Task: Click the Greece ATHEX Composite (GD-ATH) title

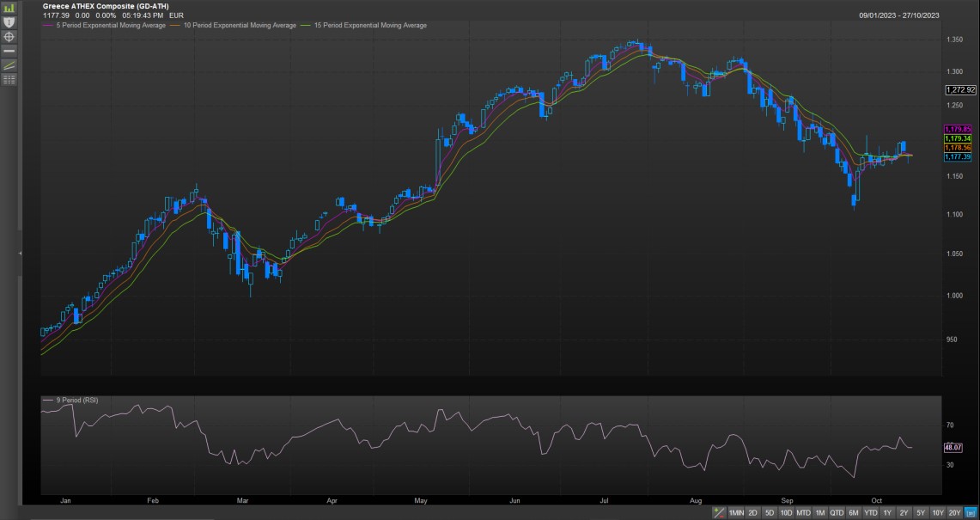Action: click(94, 6)
